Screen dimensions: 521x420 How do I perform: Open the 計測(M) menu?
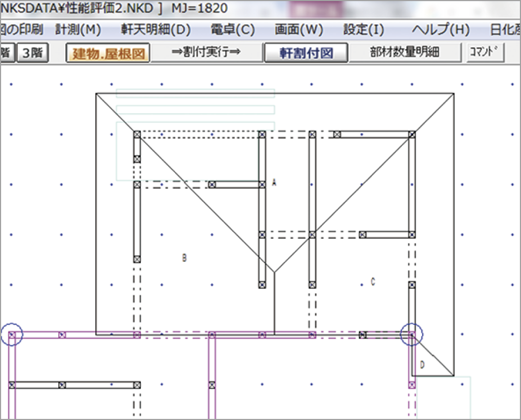78,29
